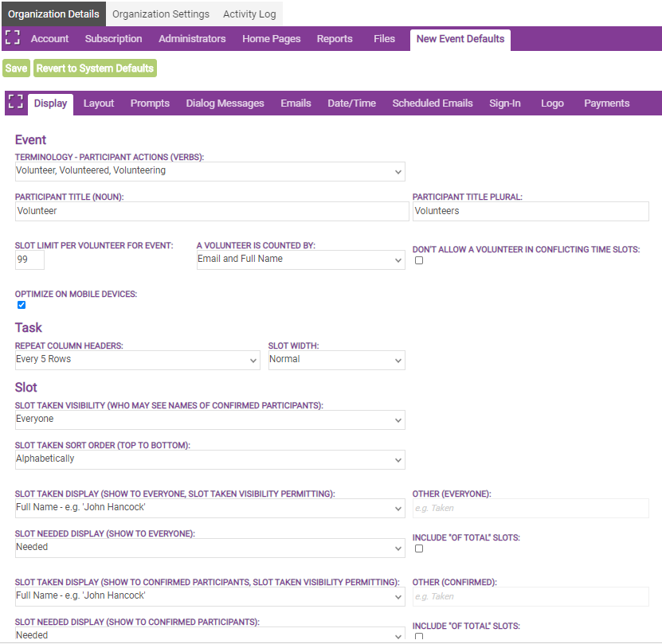The image size is (662, 644).
Task: Open the Repeat Column Headers dropdown
Action: (x=137, y=360)
